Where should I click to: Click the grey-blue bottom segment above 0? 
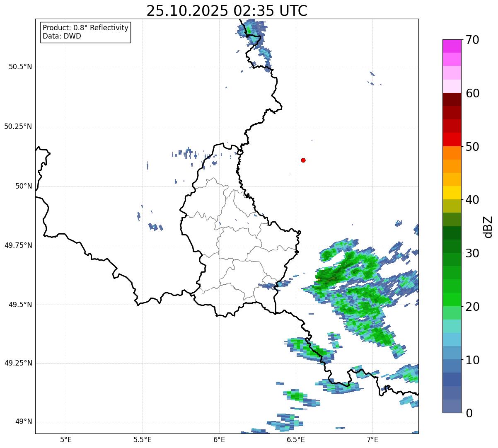click(452, 406)
